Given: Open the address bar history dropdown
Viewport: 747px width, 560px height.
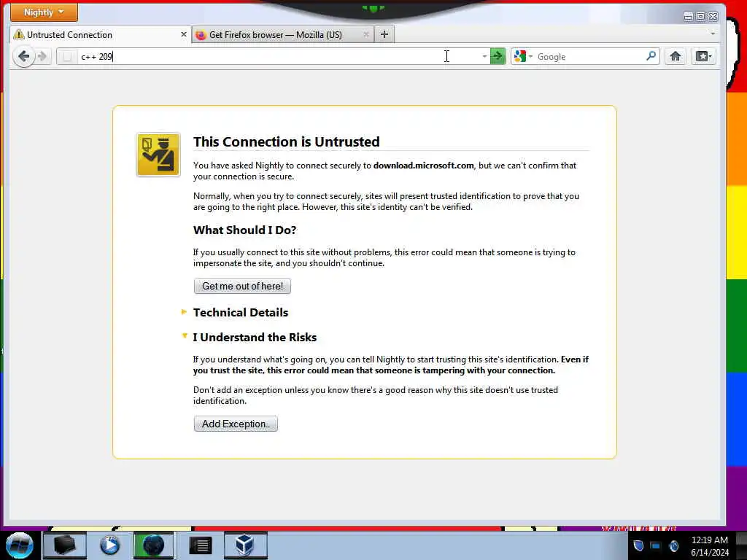Looking at the screenshot, I should [x=484, y=57].
